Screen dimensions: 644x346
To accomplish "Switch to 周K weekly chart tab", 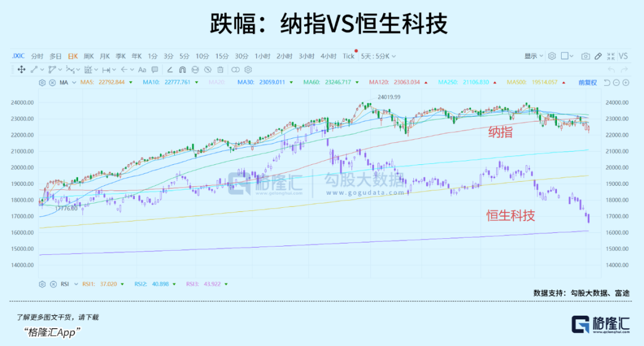I will click(x=89, y=56).
